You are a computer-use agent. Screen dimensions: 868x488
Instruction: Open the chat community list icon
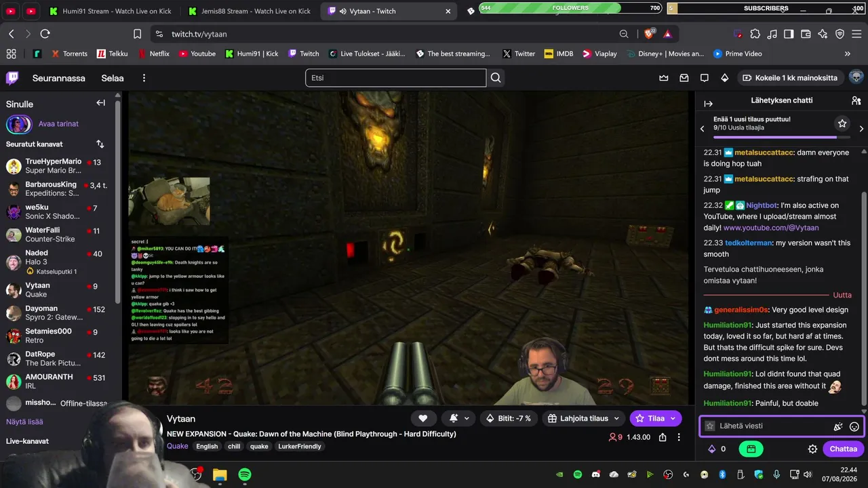coord(856,100)
